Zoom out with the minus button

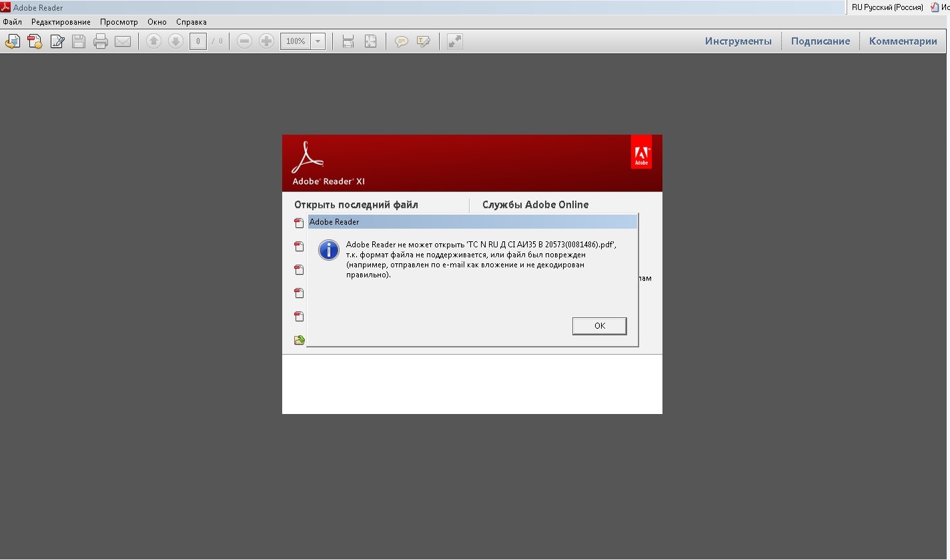coord(245,41)
